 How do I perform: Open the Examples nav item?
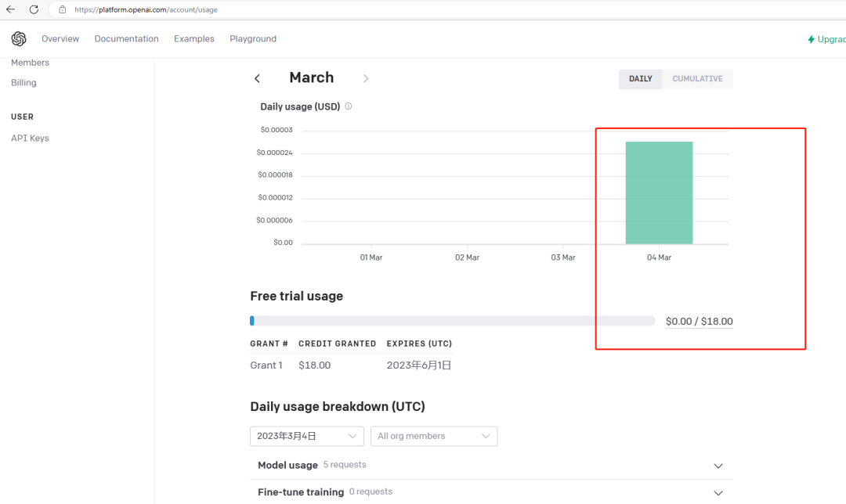click(194, 39)
